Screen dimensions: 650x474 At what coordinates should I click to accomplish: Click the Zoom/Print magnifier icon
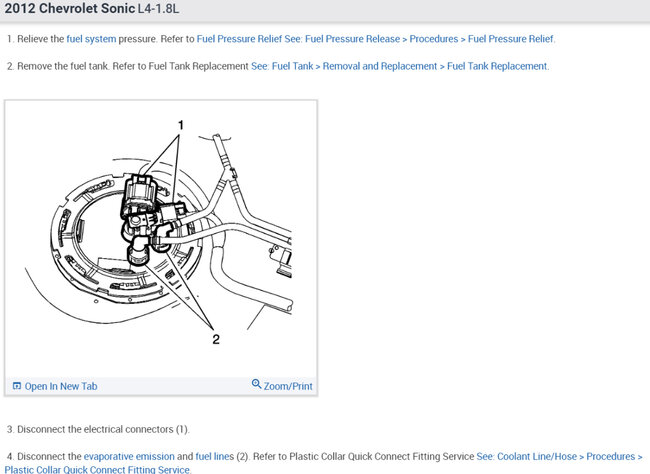click(256, 384)
